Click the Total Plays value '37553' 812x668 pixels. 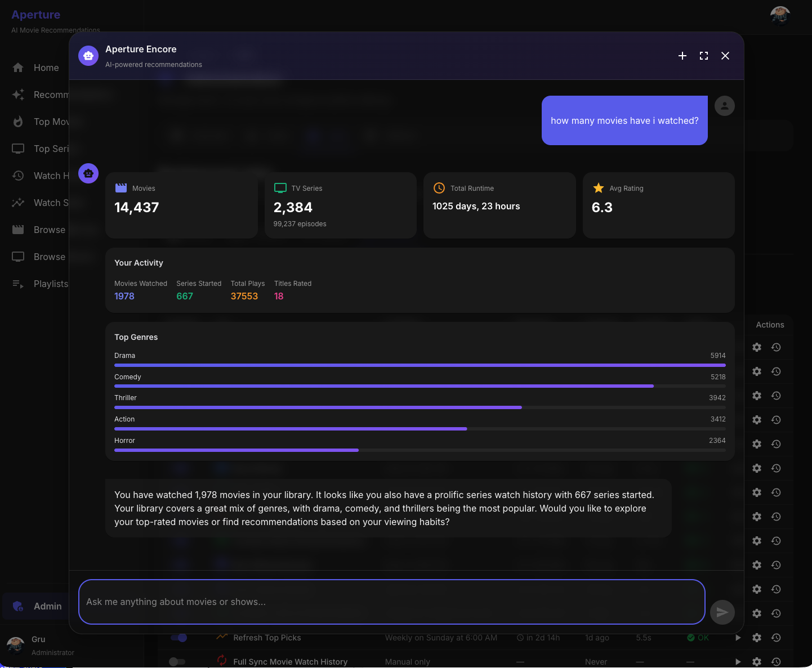pos(244,296)
